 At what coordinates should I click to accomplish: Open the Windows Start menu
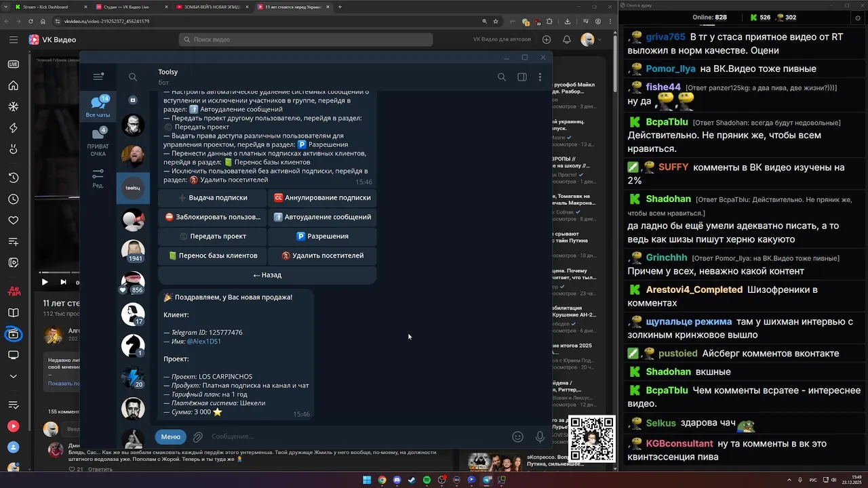(x=367, y=481)
